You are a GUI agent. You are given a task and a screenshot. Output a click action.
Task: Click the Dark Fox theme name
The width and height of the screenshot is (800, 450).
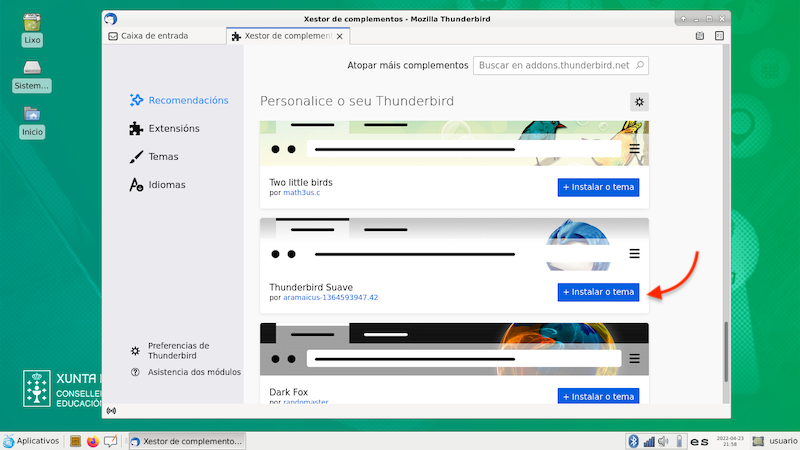[288, 392]
